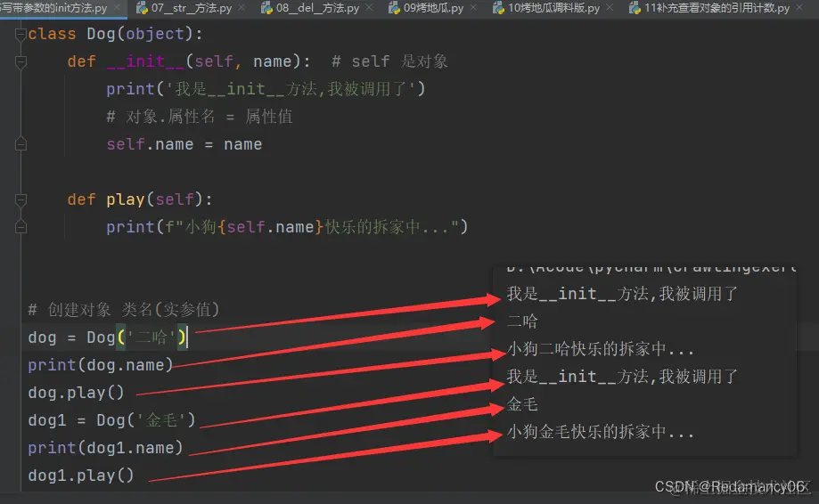Click the 08__del__方法.py file icon

point(266,8)
